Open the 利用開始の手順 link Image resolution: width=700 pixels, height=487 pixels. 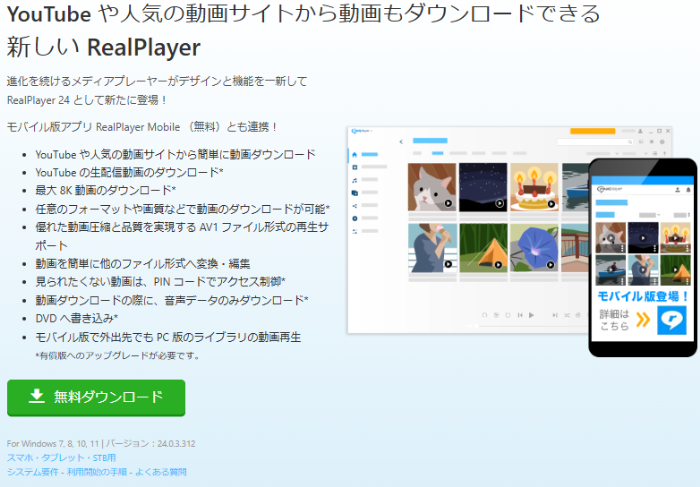[97, 472]
